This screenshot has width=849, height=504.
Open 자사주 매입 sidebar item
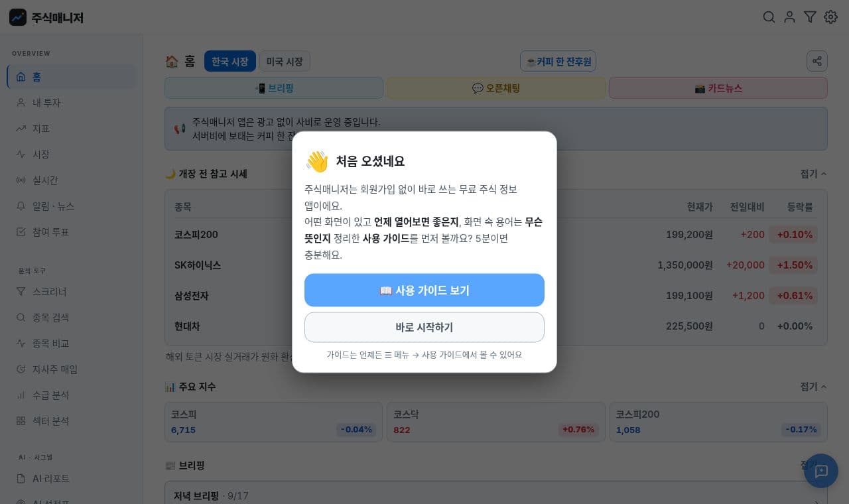pyautogui.click(x=72, y=369)
